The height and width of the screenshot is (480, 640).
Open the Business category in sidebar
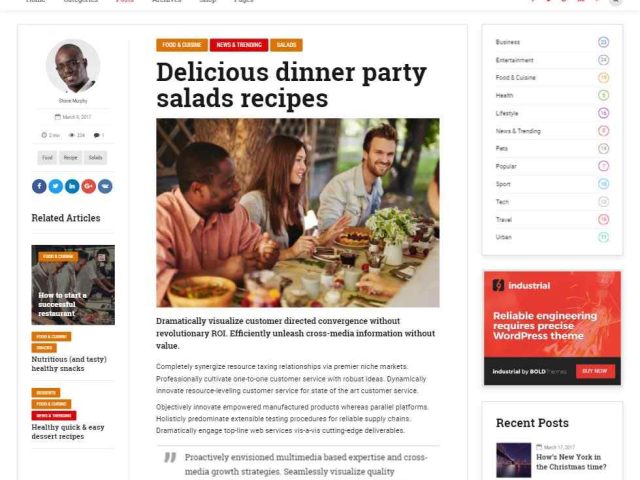[x=508, y=42]
